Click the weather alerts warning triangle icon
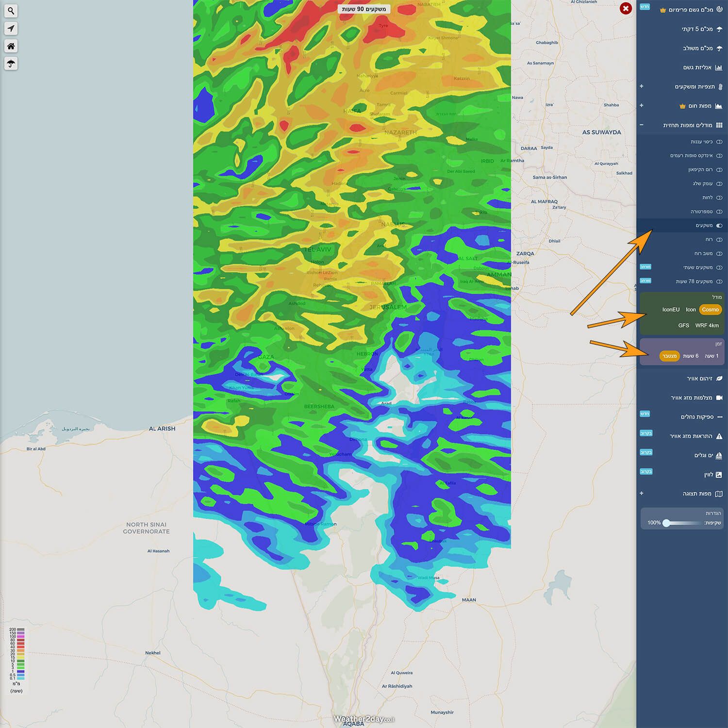 click(x=719, y=436)
